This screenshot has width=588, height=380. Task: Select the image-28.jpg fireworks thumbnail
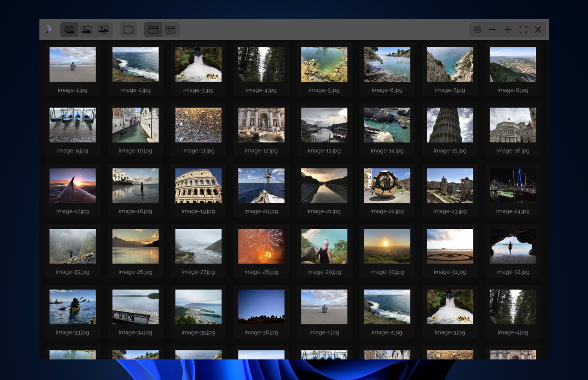pyautogui.click(x=261, y=246)
